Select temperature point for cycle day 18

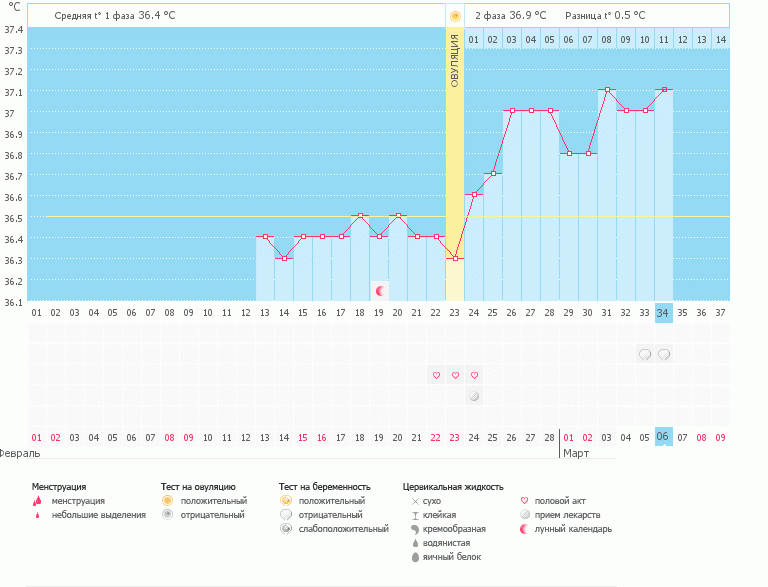click(360, 216)
